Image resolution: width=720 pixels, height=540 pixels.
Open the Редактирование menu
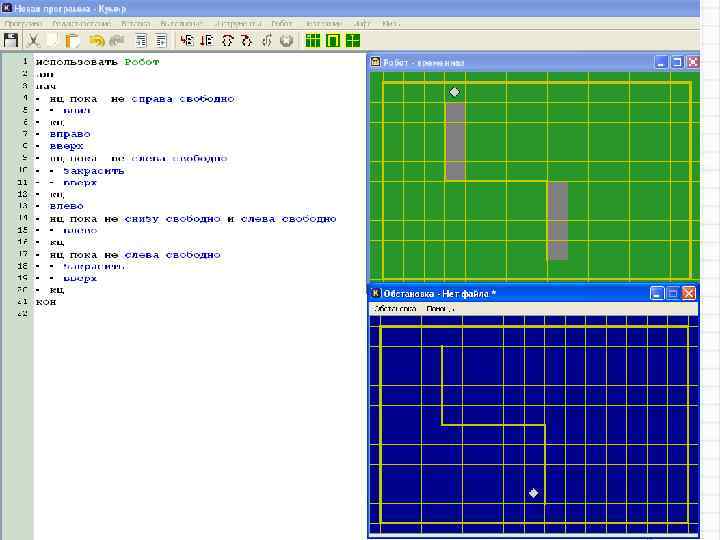coord(81,23)
